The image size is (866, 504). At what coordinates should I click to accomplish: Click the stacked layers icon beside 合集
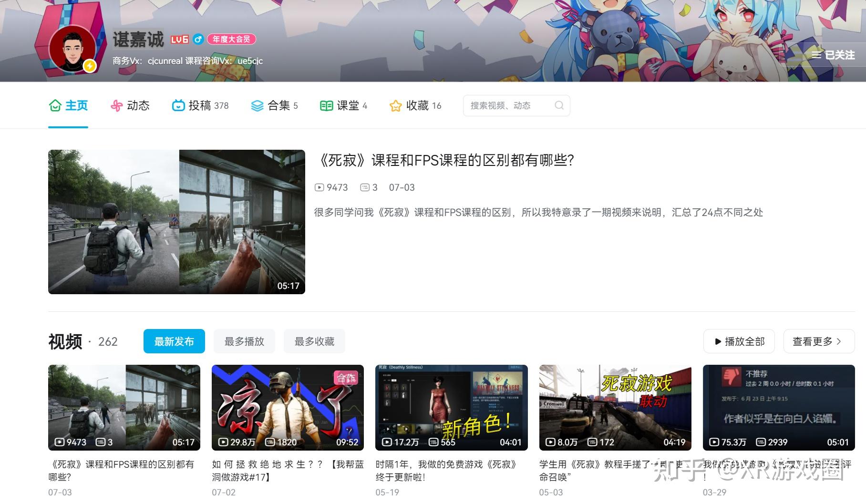click(x=257, y=105)
